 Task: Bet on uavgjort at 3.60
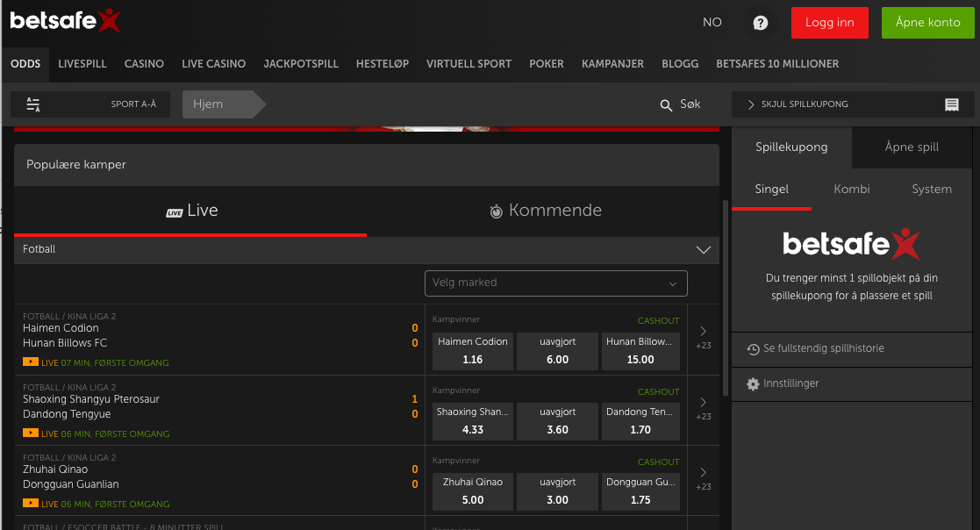[x=557, y=421]
